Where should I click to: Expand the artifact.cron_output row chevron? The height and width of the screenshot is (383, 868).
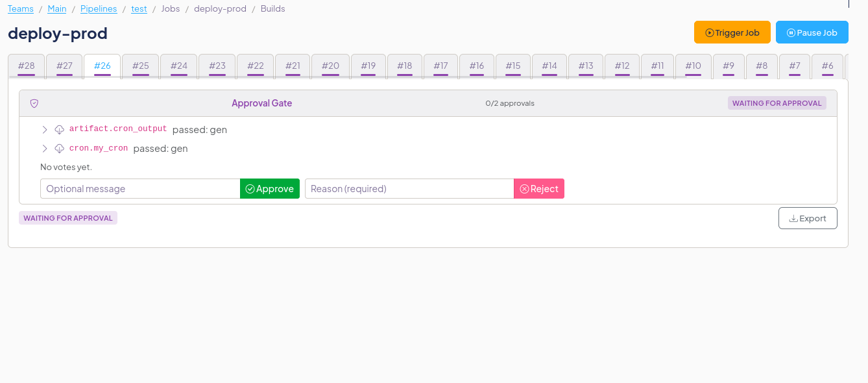[45, 130]
